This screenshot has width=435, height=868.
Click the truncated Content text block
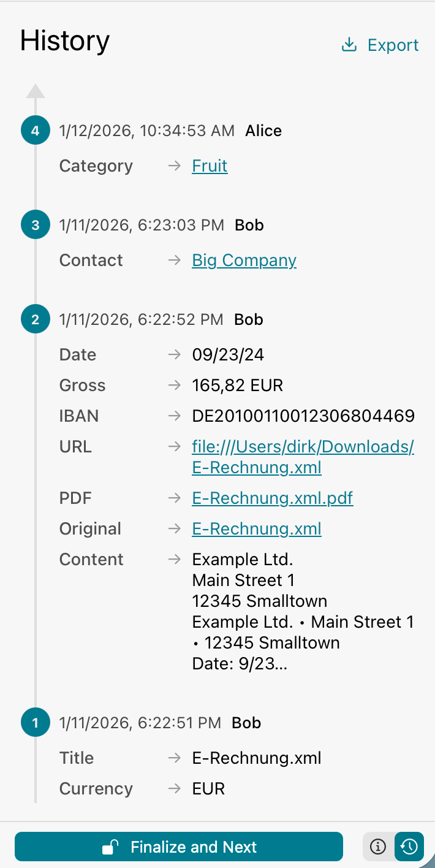[x=303, y=612]
